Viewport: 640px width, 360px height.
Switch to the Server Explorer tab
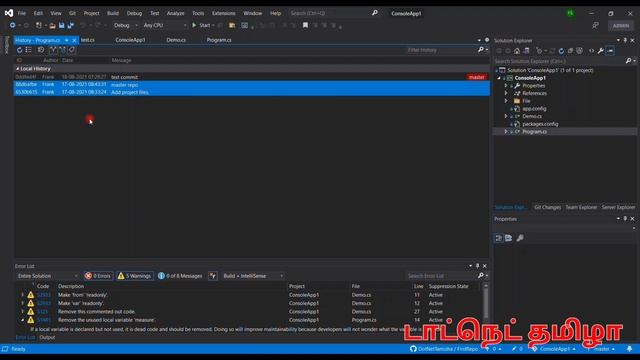click(618, 207)
